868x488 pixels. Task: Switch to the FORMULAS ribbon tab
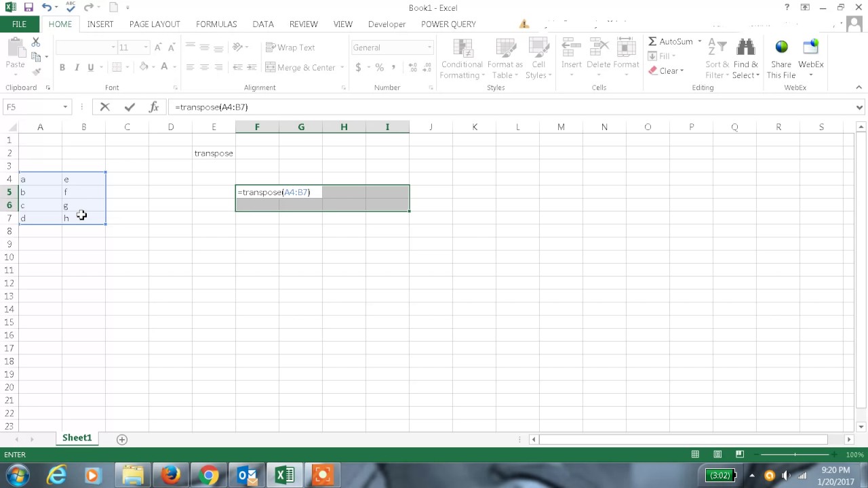coord(216,24)
